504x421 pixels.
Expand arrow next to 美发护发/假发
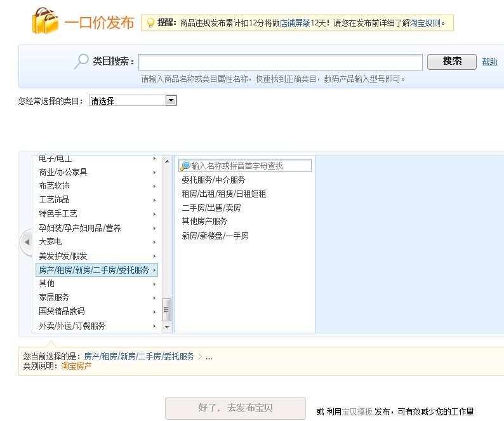[154, 257]
